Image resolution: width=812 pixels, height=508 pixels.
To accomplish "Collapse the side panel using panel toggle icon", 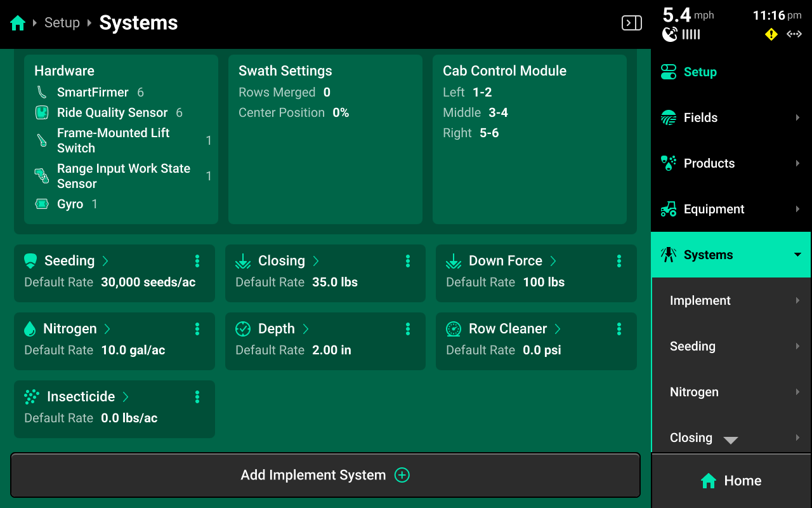I will (631, 23).
